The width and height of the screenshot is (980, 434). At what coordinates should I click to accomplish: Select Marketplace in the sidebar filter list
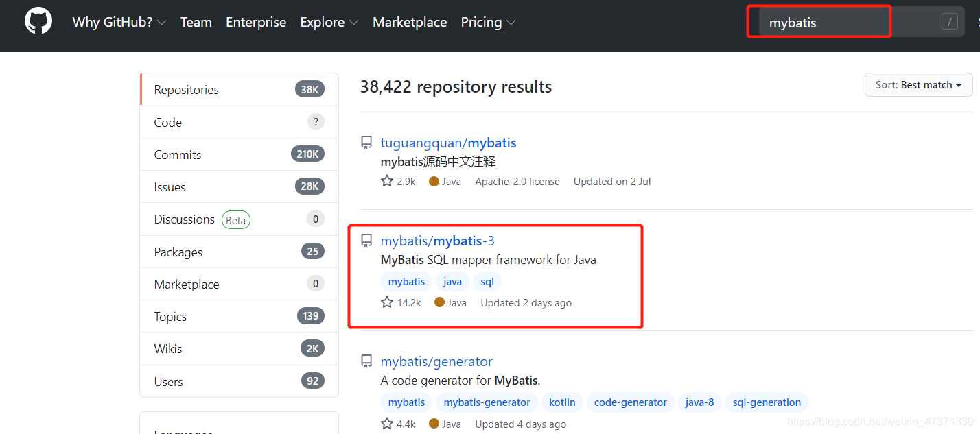(239, 284)
